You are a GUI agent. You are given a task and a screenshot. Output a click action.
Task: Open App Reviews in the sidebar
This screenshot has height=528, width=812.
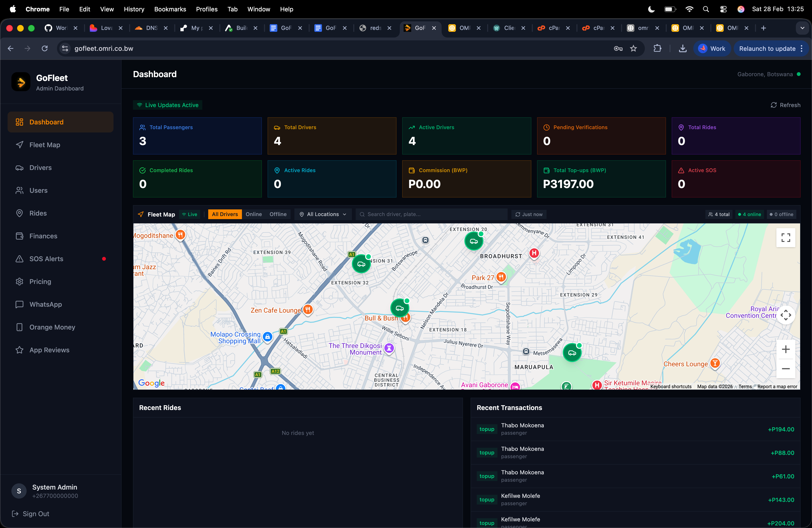pyautogui.click(x=60, y=350)
